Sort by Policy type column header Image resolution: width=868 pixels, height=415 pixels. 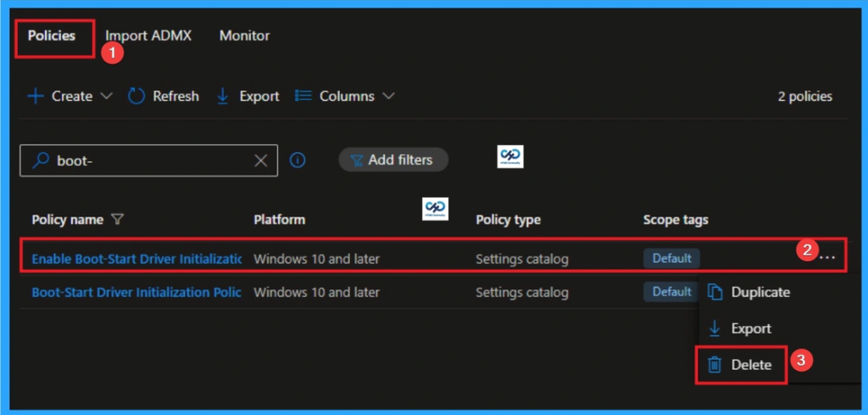pos(509,220)
